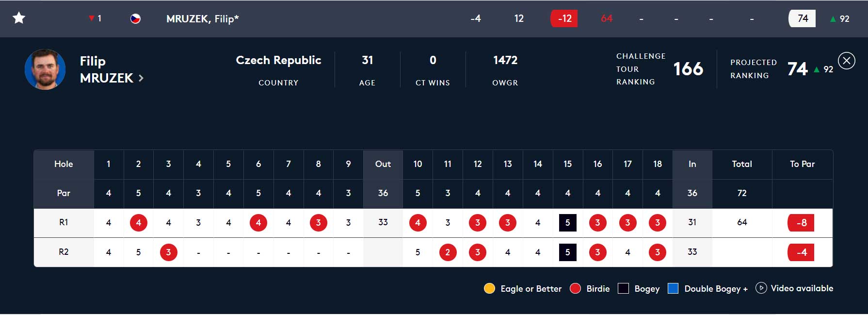Click MRUZEK, Filip* name in leaderboard row
The width and height of the screenshot is (868, 315).
[202, 19]
